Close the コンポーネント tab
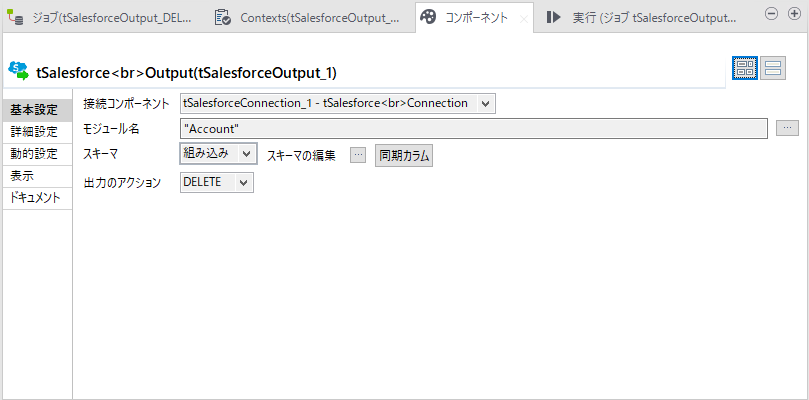This screenshot has width=809, height=400. click(x=523, y=18)
